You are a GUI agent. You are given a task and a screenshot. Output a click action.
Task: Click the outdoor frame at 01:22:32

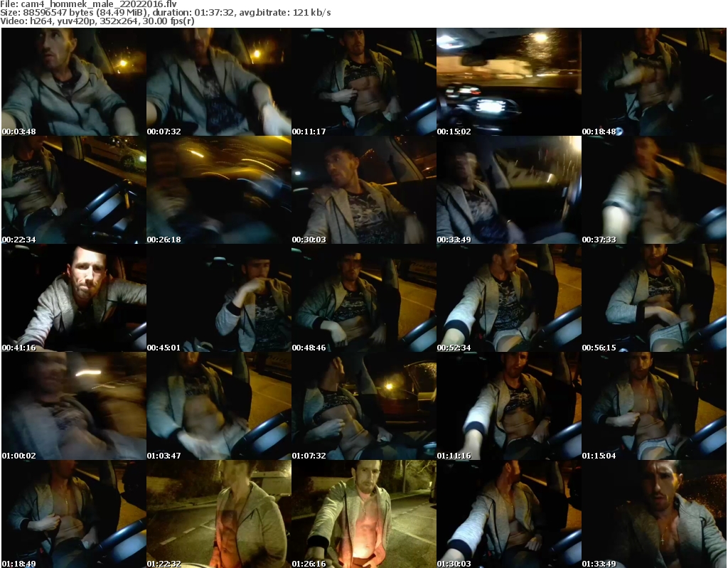(x=219, y=514)
